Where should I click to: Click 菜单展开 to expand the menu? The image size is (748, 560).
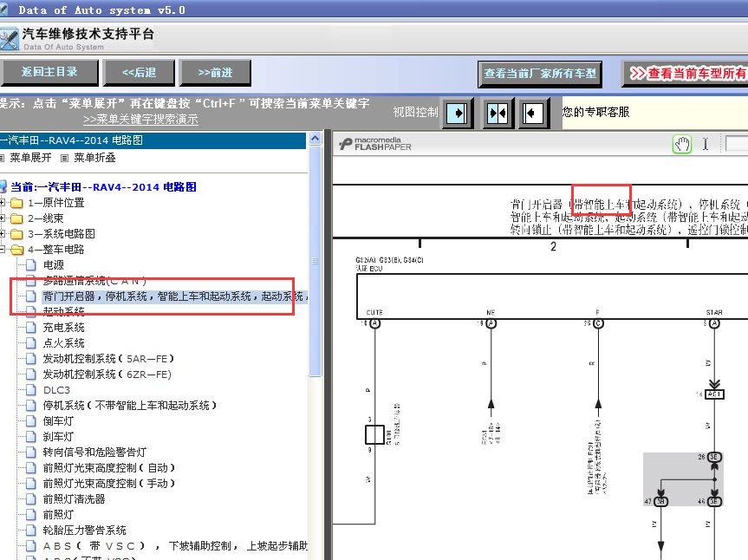[x=30, y=158]
